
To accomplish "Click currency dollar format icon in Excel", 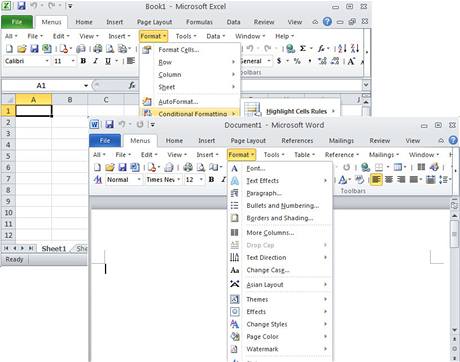I will tap(279, 61).
